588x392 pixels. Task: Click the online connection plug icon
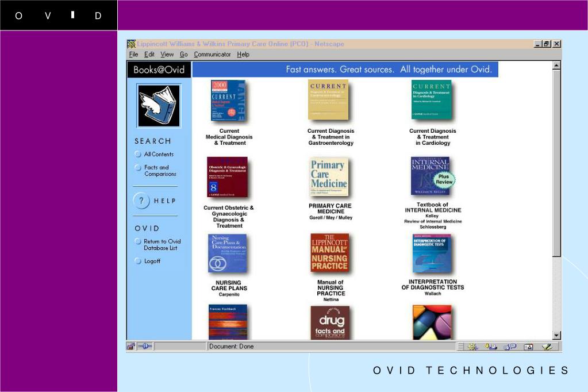(145, 346)
